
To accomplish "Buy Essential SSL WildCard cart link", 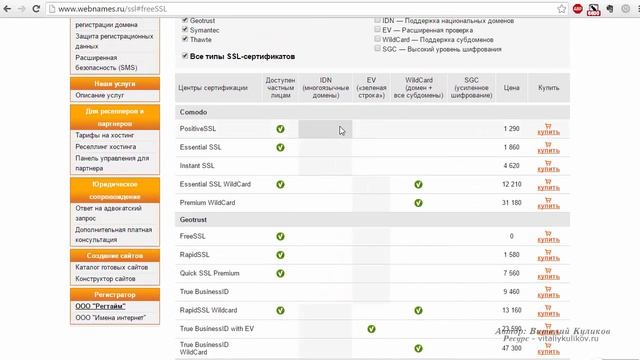I will (548, 184).
